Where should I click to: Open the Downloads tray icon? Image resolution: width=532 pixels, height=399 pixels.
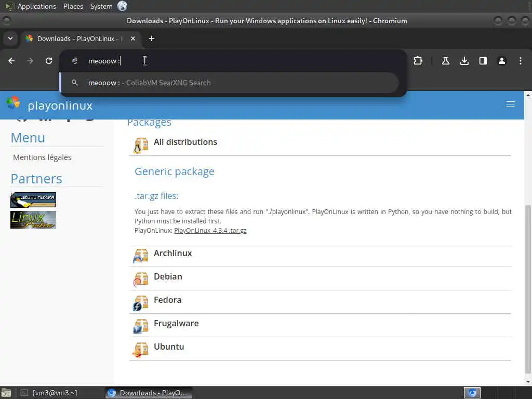[x=464, y=61]
